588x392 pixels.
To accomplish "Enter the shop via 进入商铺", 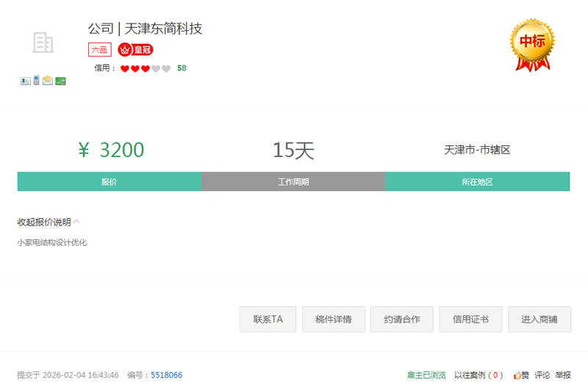I will pos(539,319).
